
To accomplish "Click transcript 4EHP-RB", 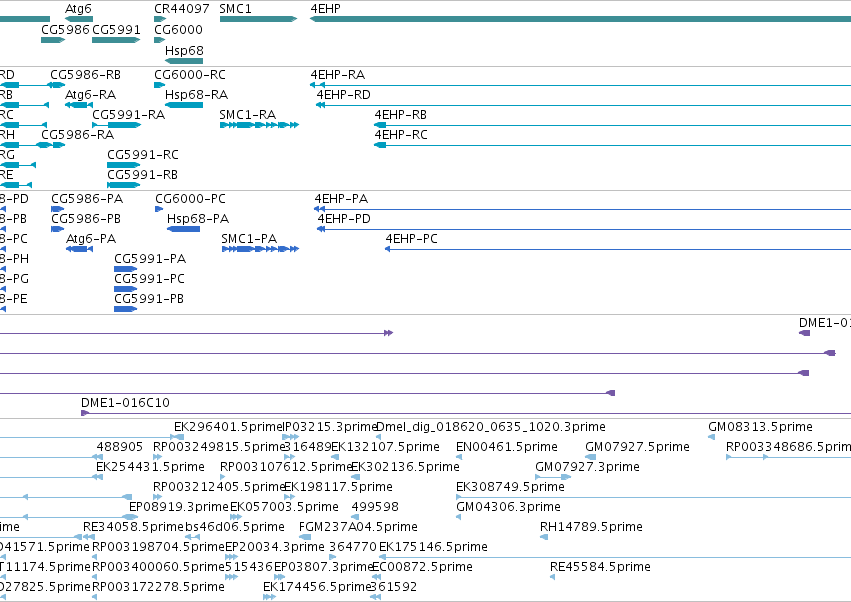I will (x=401, y=115).
